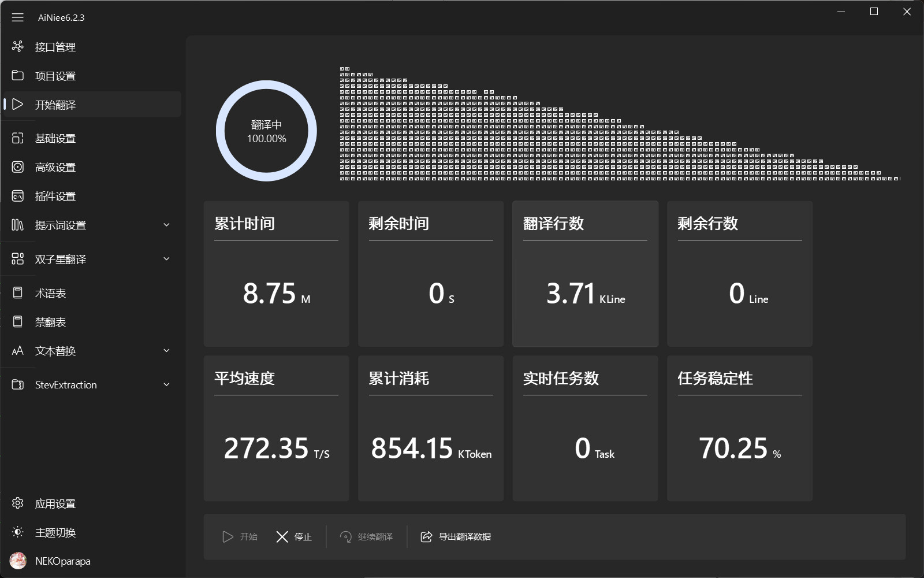The width and height of the screenshot is (924, 578).
Task: Expand the 双子星翻译 section
Action: tap(166, 259)
